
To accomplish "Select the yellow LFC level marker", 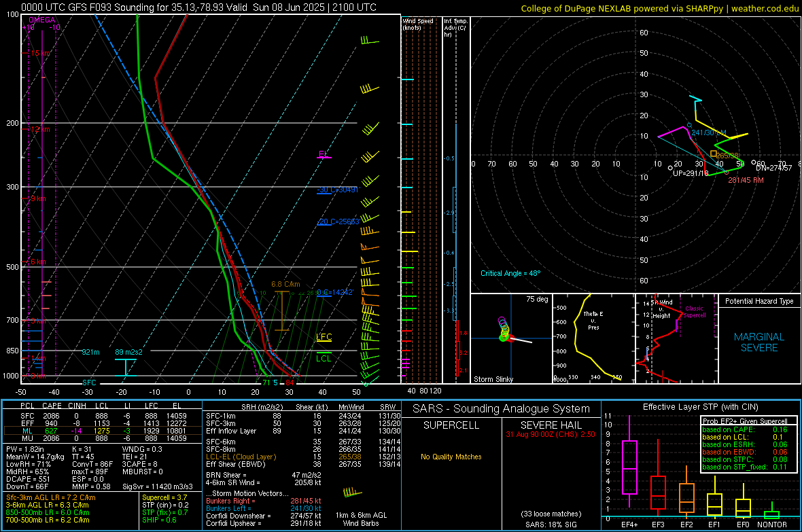I will pos(324,336).
